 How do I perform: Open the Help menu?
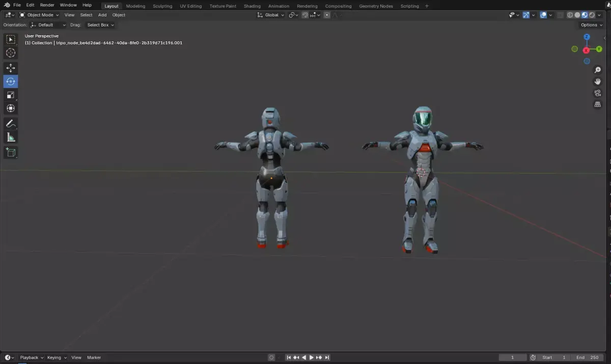87,5
